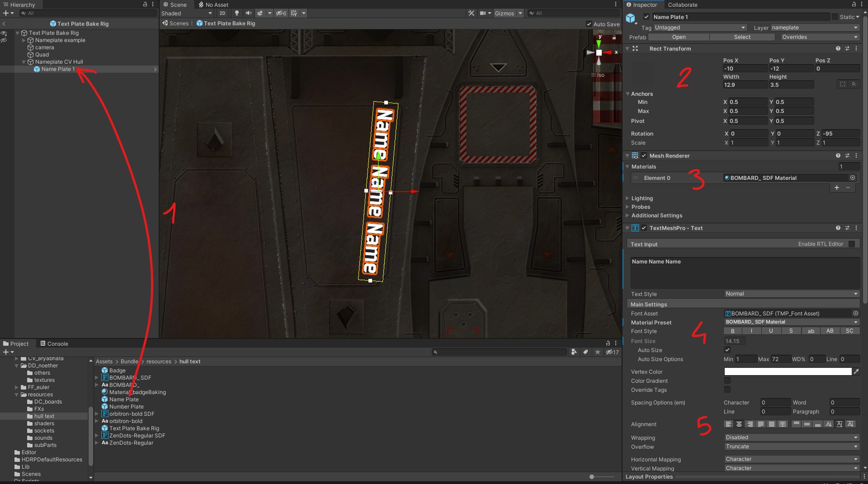This screenshot has height=484, width=868.
Task: Toggle scene audio speaker icon
Action: pyautogui.click(x=248, y=13)
